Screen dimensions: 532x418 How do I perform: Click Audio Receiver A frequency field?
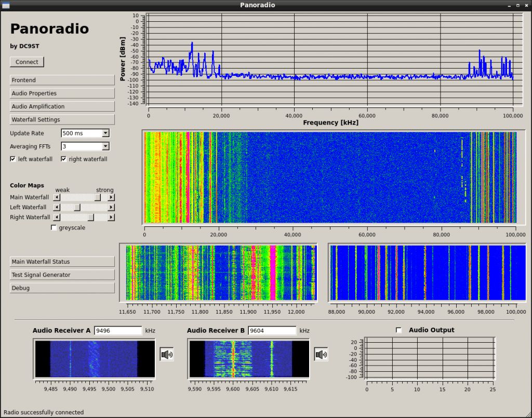(x=117, y=331)
